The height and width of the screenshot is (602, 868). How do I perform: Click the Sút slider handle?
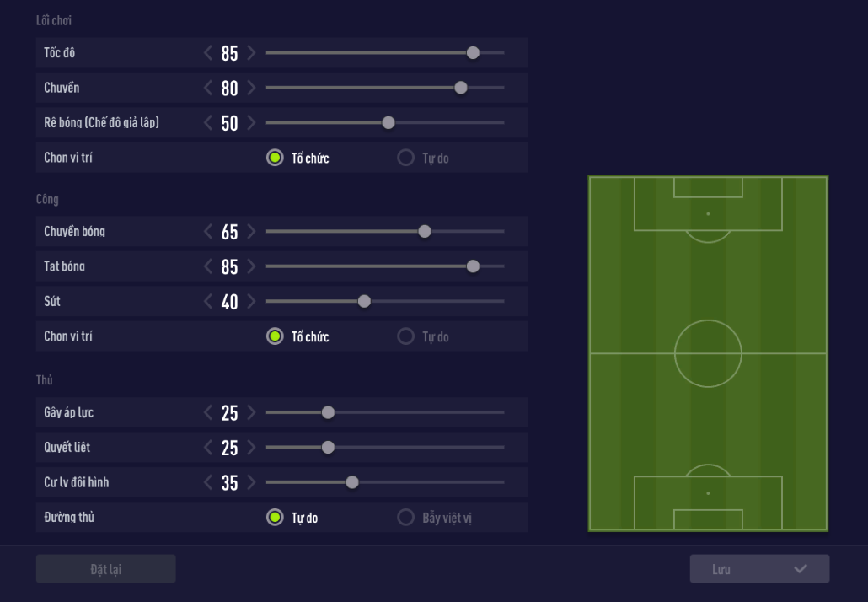pyautogui.click(x=364, y=302)
